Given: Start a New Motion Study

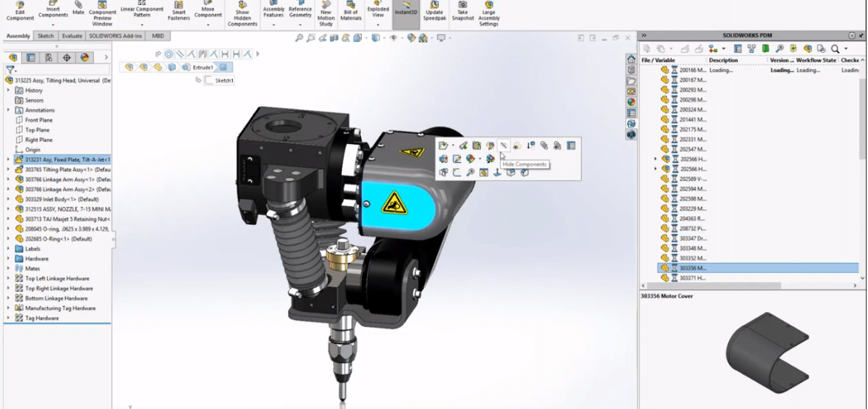Looking at the screenshot, I should click(326, 13).
